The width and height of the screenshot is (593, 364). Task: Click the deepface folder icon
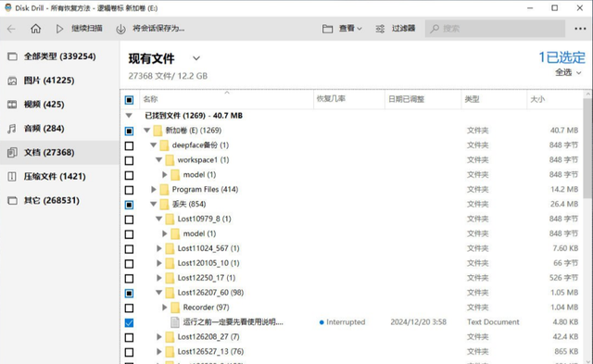164,145
